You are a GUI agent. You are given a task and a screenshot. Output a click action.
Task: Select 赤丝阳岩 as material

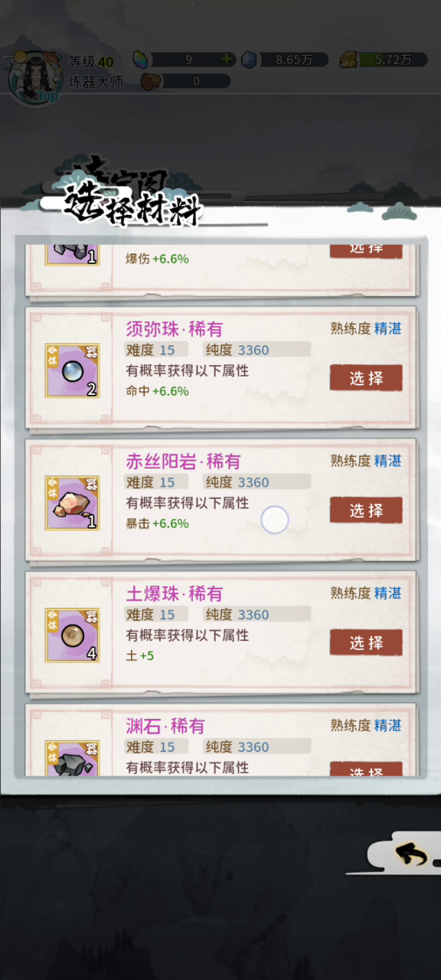(x=366, y=511)
